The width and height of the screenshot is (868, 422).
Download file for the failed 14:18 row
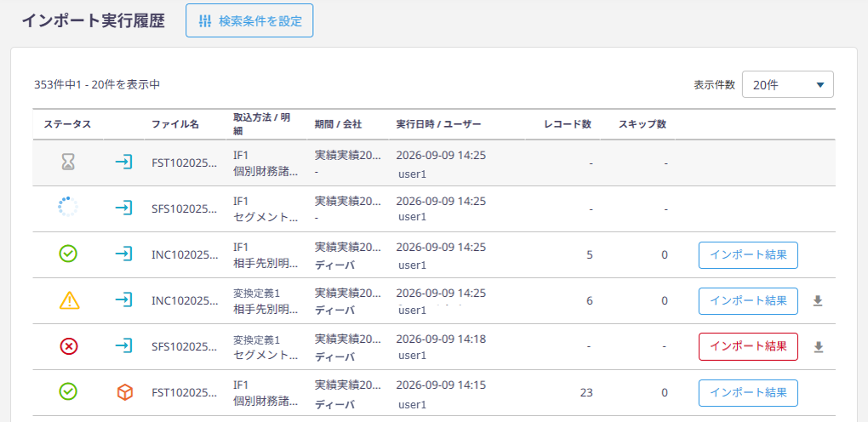(x=818, y=347)
